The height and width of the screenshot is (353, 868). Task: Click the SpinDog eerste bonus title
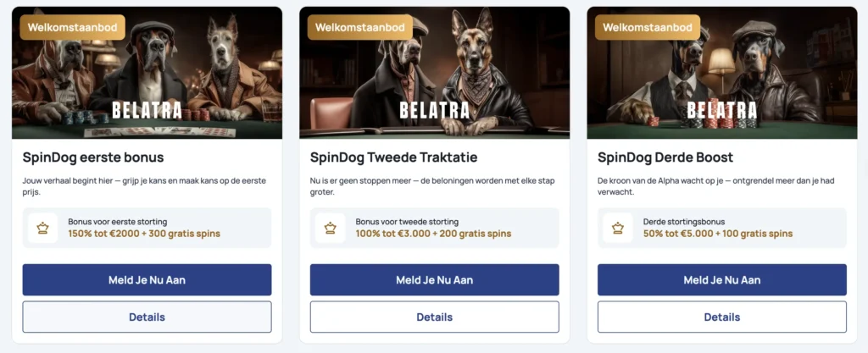click(x=93, y=157)
